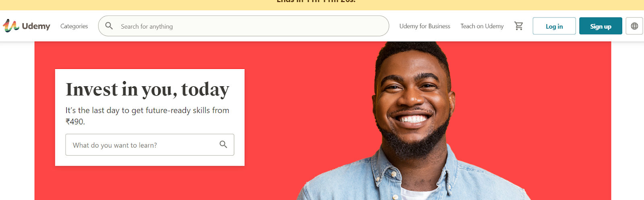Click the smiling man's photo

pos(415,121)
